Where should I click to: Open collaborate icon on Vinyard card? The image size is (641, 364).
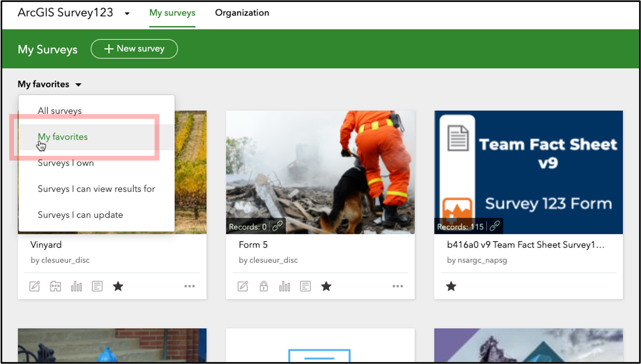56,286
